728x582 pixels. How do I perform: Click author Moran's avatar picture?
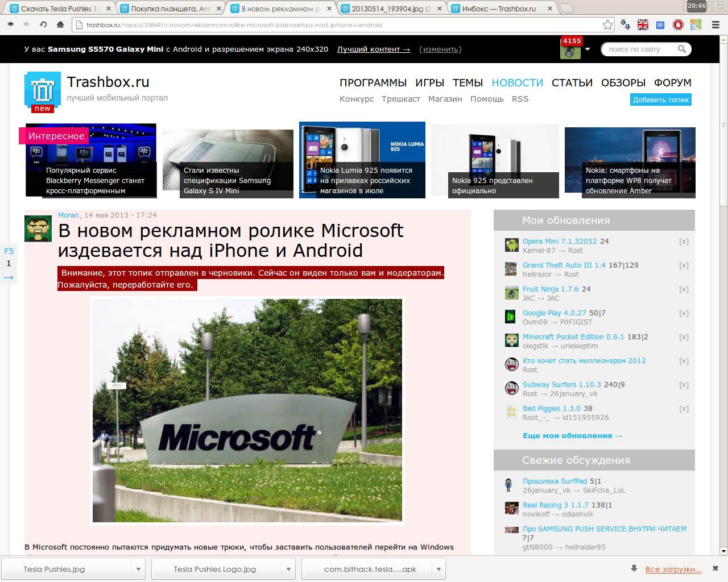(38, 228)
